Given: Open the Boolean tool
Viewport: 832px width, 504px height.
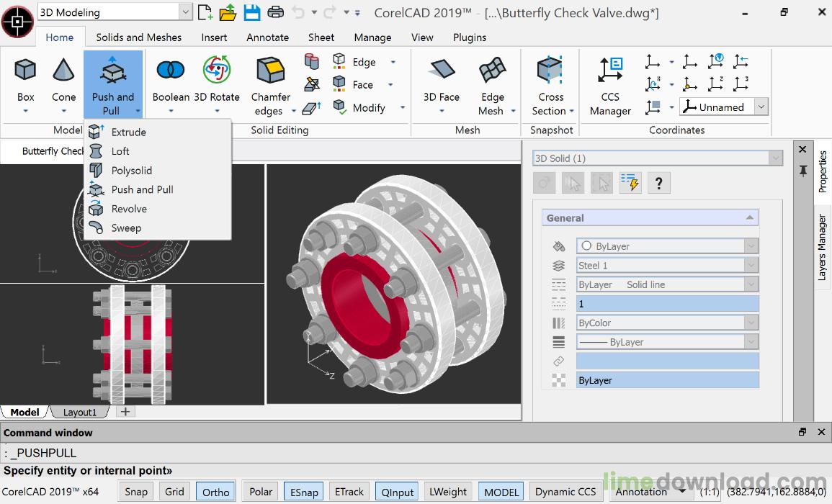Looking at the screenshot, I should [170, 73].
